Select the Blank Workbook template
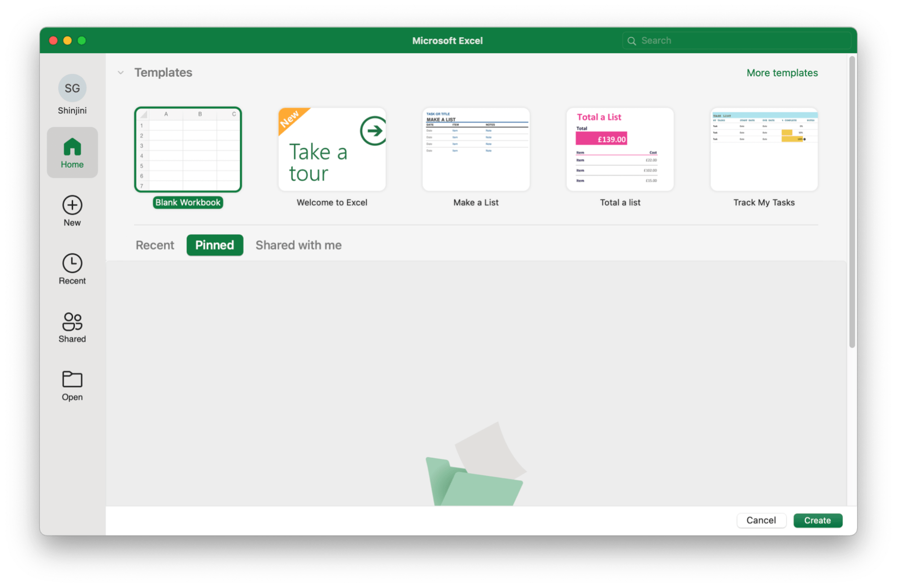Screen dimensions: 897x588 [x=188, y=150]
